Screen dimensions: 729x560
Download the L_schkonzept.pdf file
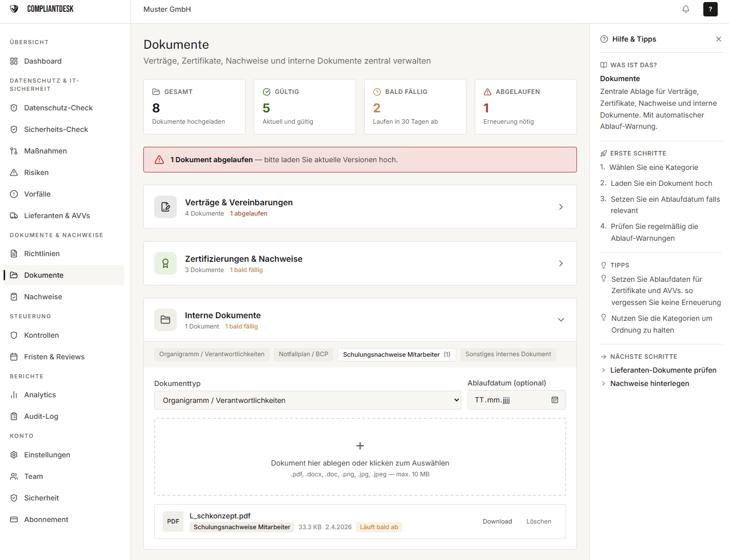[x=497, y=522]
